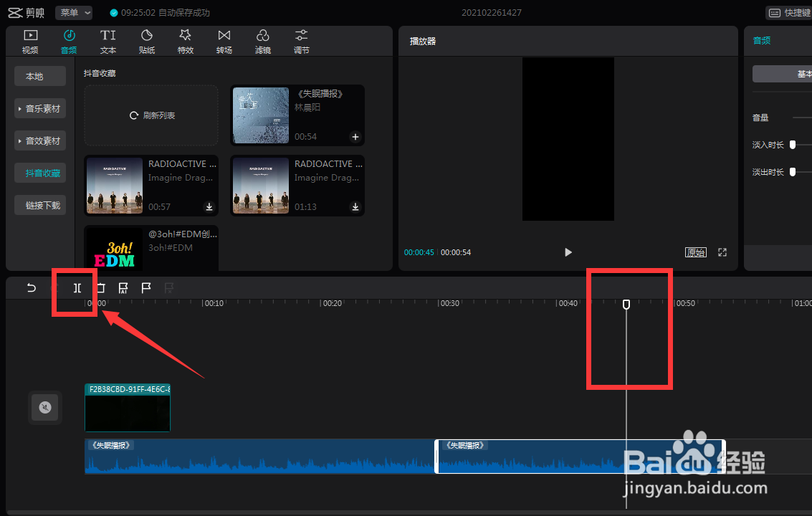This screenshot has width=812, height=516.
Task: Click the playhead marker on the ruler
Action: tap(626, 304)
